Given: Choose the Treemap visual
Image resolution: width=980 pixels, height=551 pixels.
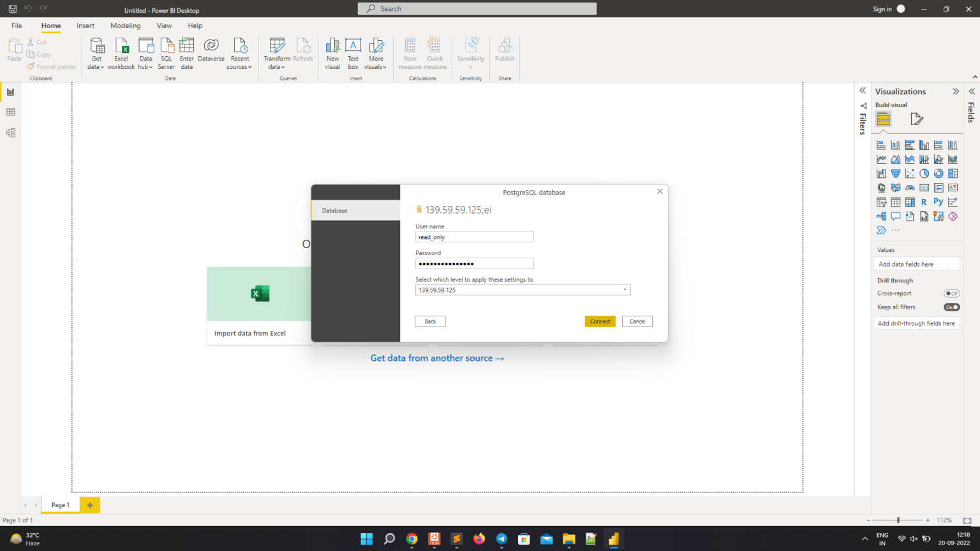Looking at the screenshot, I should (953, 173).
